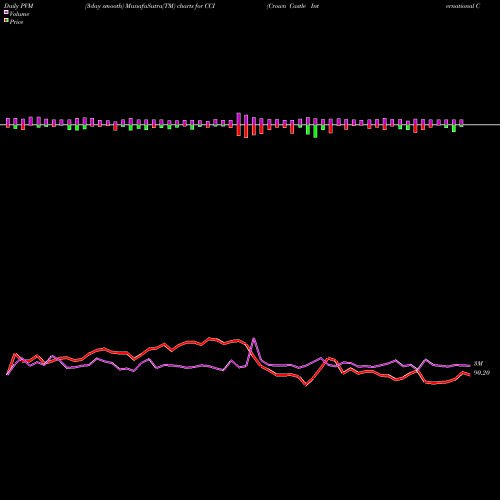This screenshot has width=500, height=500.
Task: Click the '3M' volume value label
Action: click(478, 364)
